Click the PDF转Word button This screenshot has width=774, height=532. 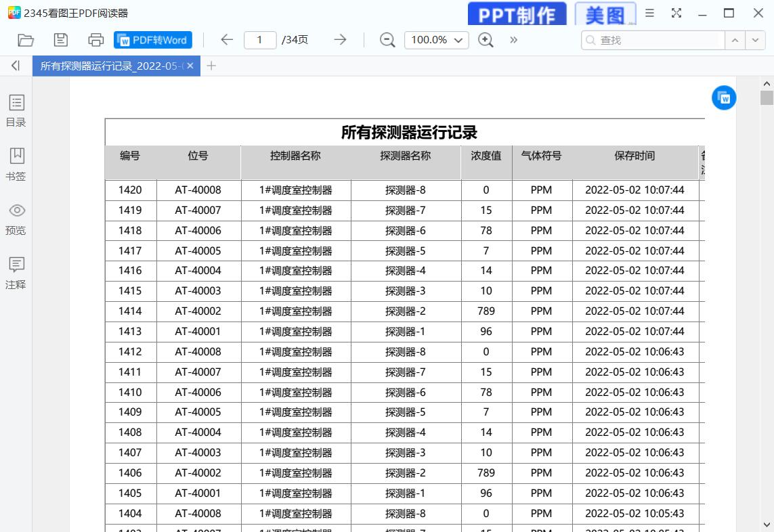click(153, 40)
